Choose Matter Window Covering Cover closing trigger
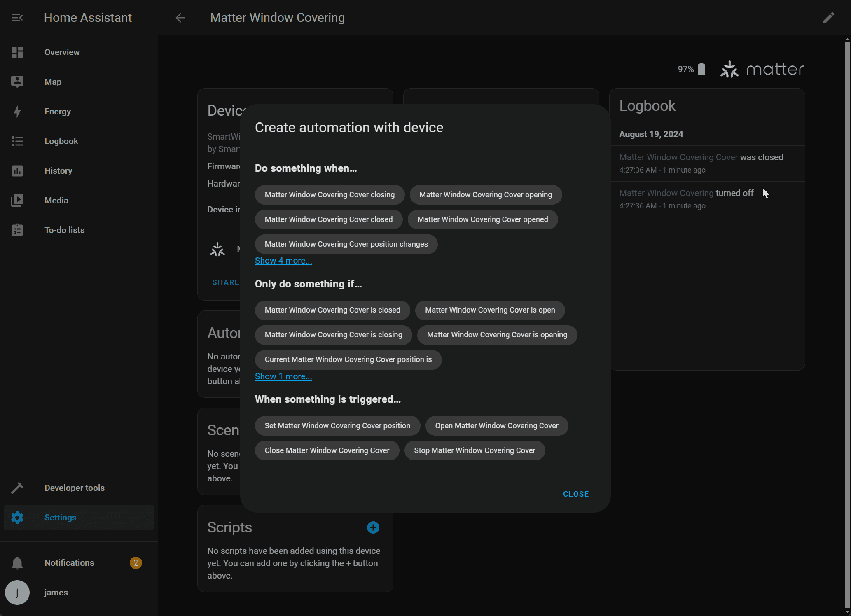This screenshot has width=851, height=616. click(330, 195)
